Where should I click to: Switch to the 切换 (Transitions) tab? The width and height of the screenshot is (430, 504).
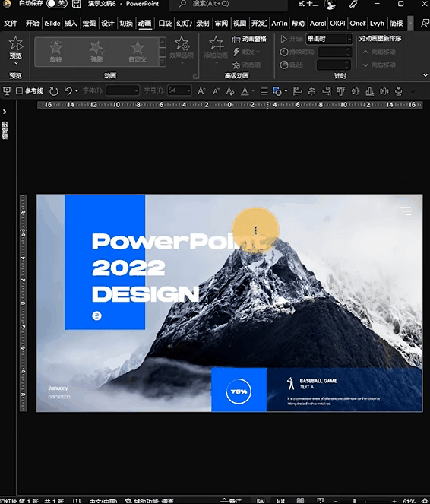pyautogui.click(x=126, y=24)
